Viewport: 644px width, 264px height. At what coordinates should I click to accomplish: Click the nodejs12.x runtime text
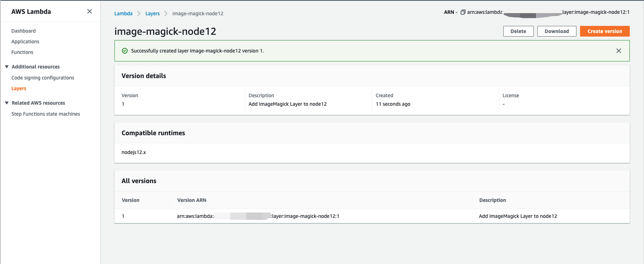pos(134,152)
